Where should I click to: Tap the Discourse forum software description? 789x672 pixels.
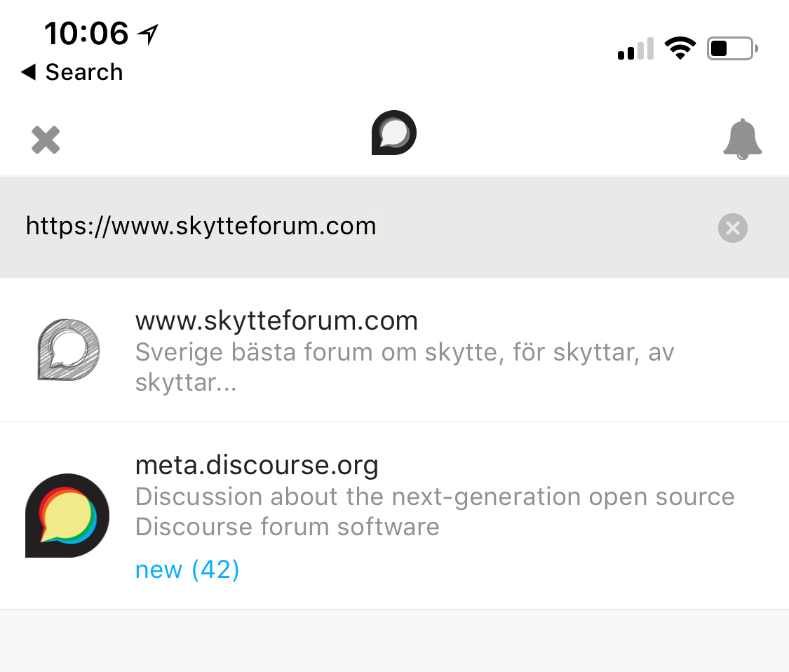434,511
